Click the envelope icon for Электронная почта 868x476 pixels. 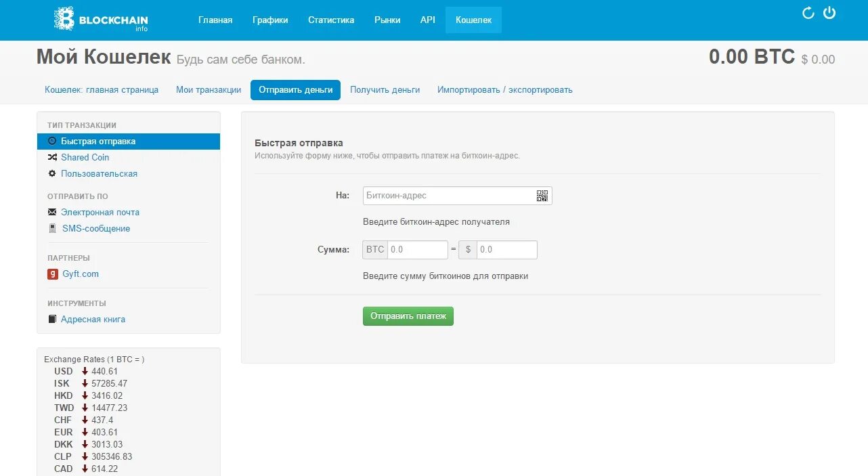tap(52, 212)
